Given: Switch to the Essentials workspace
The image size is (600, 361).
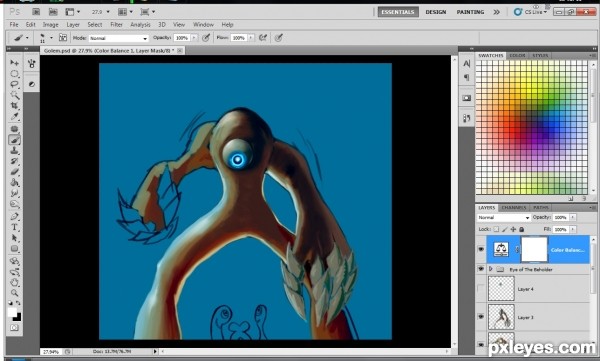Looking at the screenshot, I should [398, 12].
